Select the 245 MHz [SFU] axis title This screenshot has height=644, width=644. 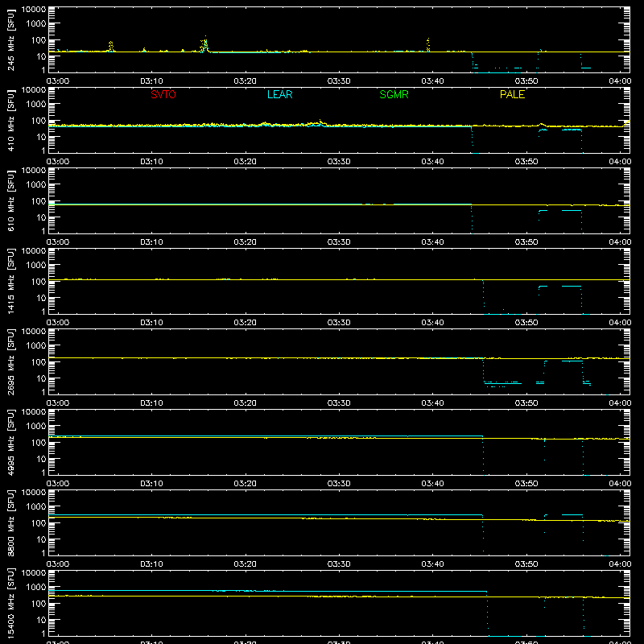tap(10, 39)
